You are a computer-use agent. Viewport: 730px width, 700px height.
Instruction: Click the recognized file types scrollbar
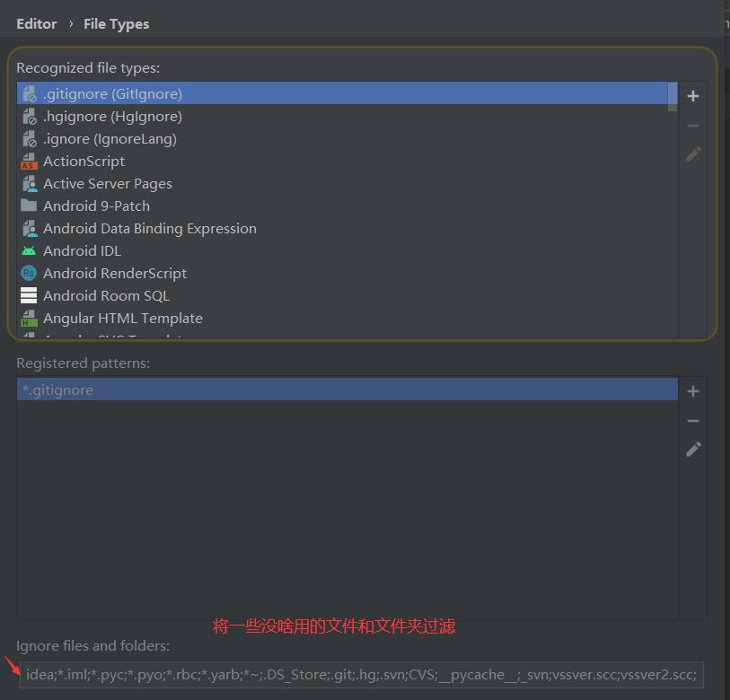(x=673, y=97)
